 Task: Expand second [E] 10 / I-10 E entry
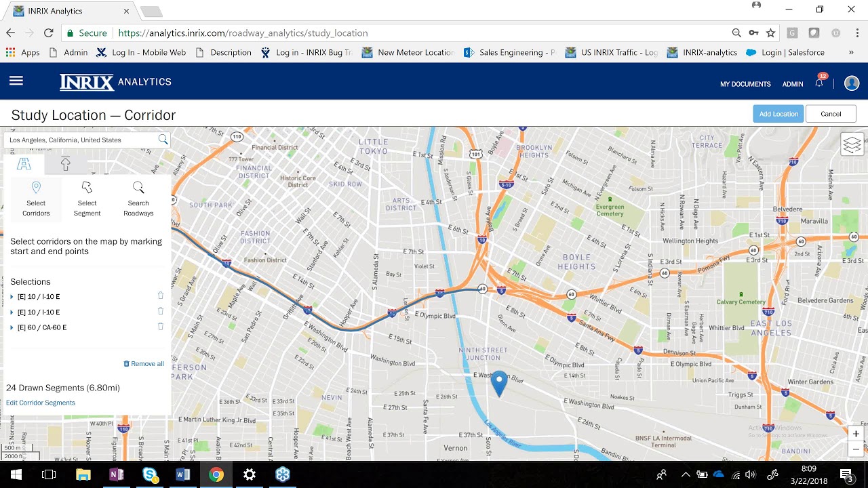coord(12,312)
